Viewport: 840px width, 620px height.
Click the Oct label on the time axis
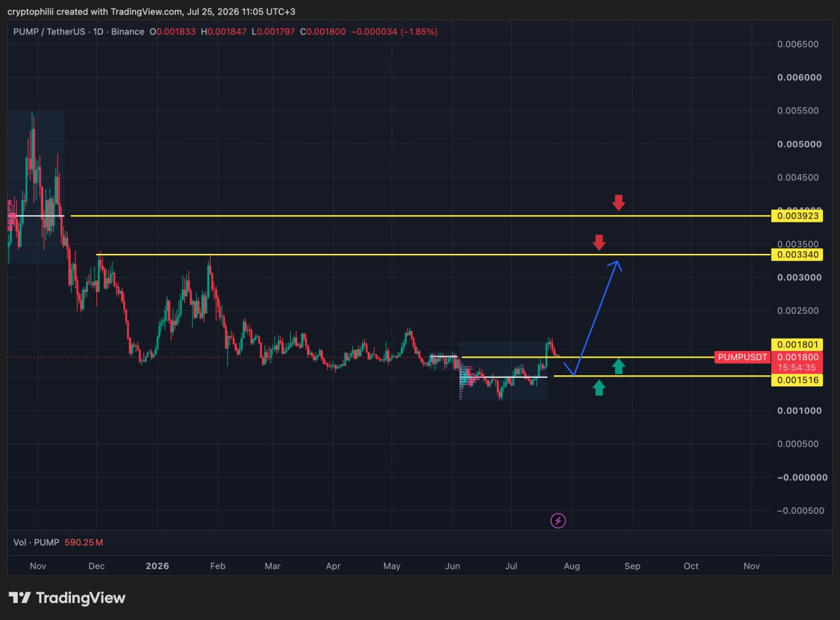[691, 566]
